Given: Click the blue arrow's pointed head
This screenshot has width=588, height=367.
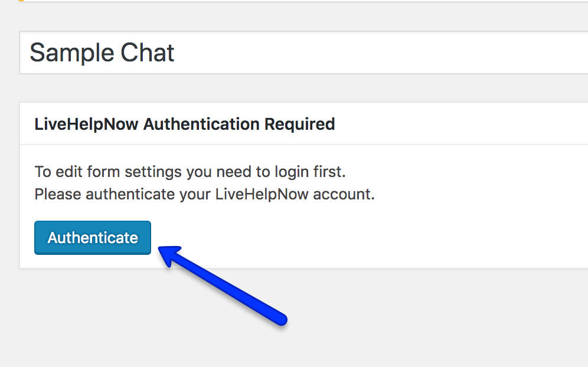Looking at the screenshot, I should click(169, 255).
